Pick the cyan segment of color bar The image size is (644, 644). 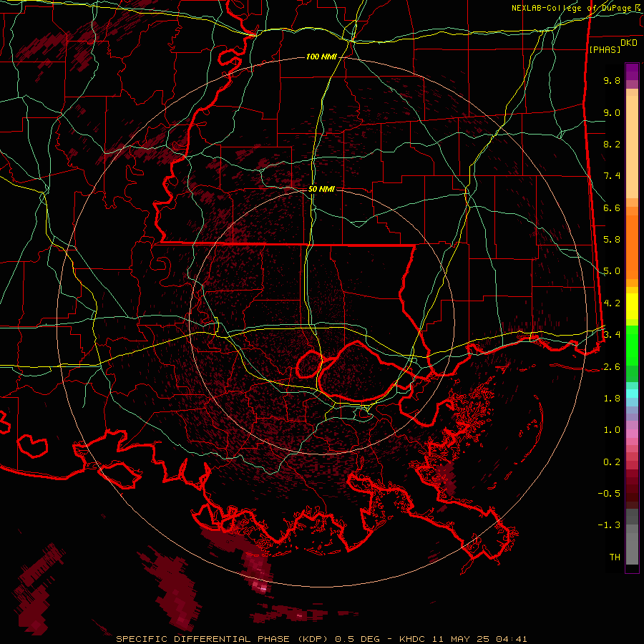pyautogui.click(x=632, y=394)
